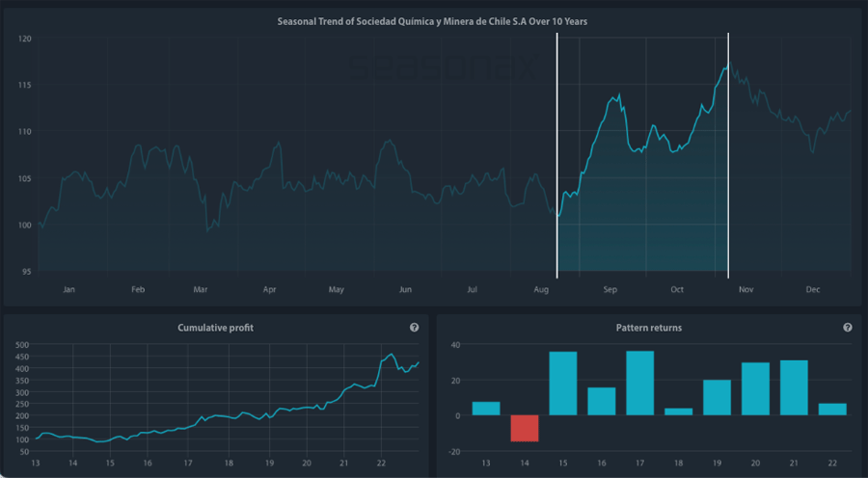Screen dimensions: 868x478
Task: Click the Cumulative profit help icon
Action: click(414, 328)
